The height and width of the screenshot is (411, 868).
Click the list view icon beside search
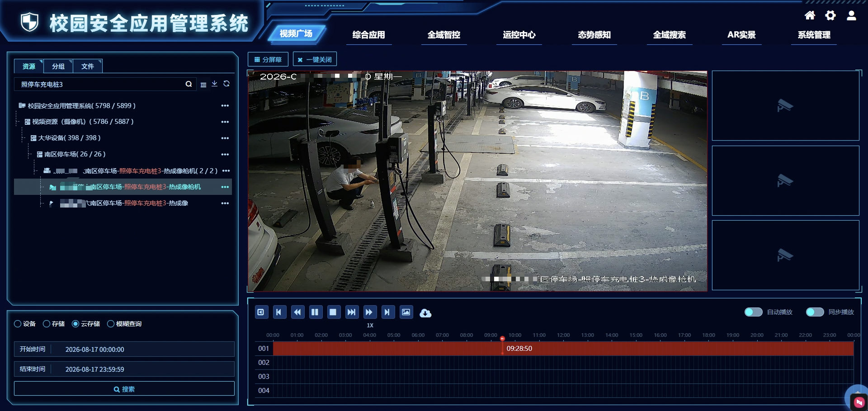coord(203,85)
